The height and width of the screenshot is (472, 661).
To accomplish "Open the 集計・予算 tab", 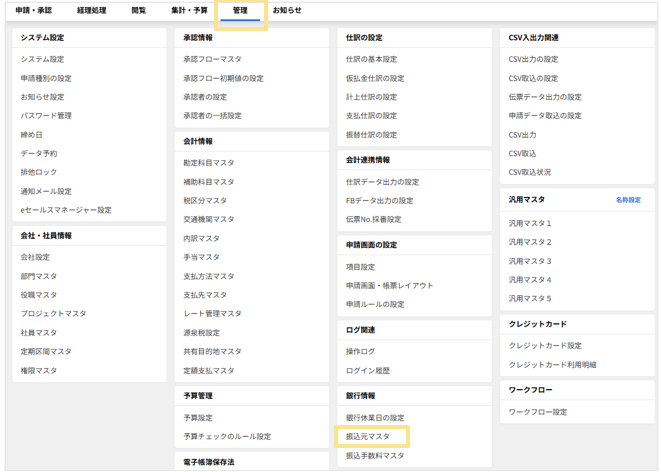I will (187, 10).
